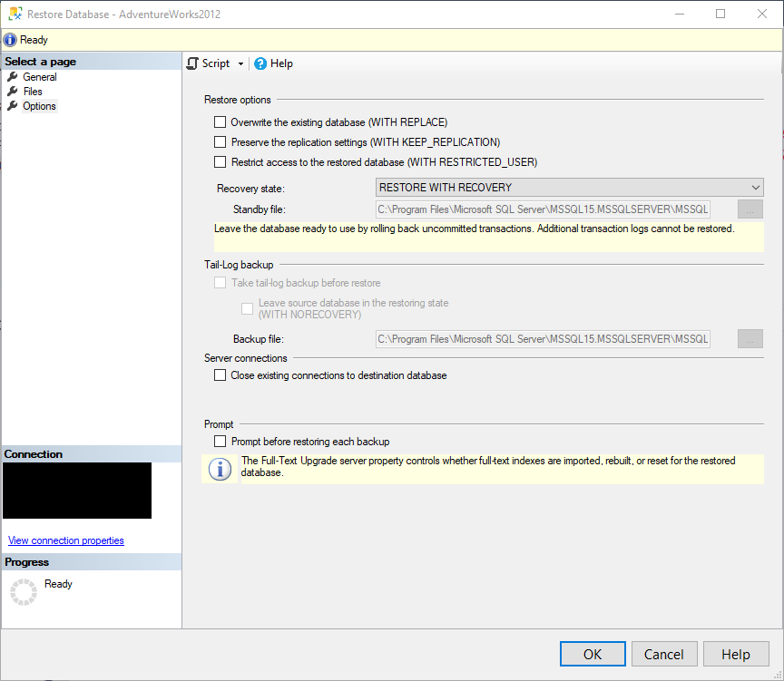Image resolution: width=784 pixels, height=681 pixels.
Task: Click the info icon beside Full-Text Upgrade note
Action: pyautogui.click(x=220, y=469)
